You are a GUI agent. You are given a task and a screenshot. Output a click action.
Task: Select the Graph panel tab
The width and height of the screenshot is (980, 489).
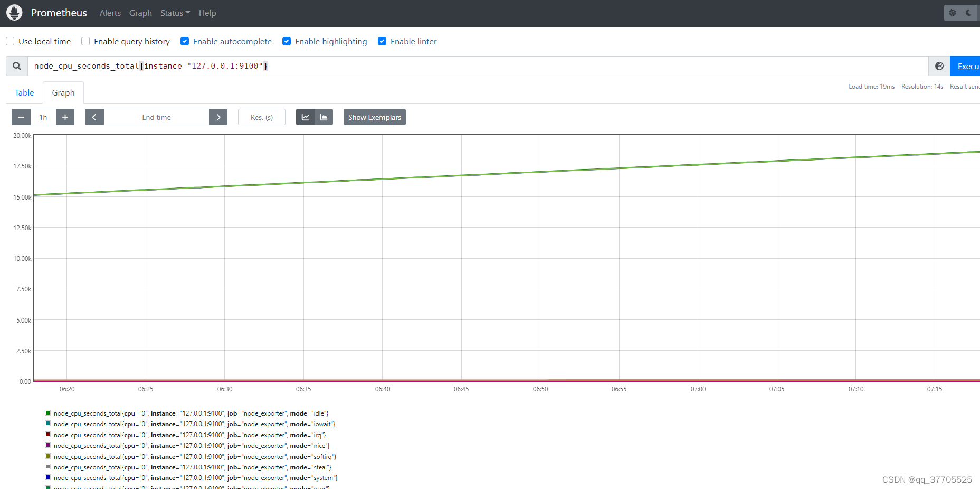click(63, 92)
